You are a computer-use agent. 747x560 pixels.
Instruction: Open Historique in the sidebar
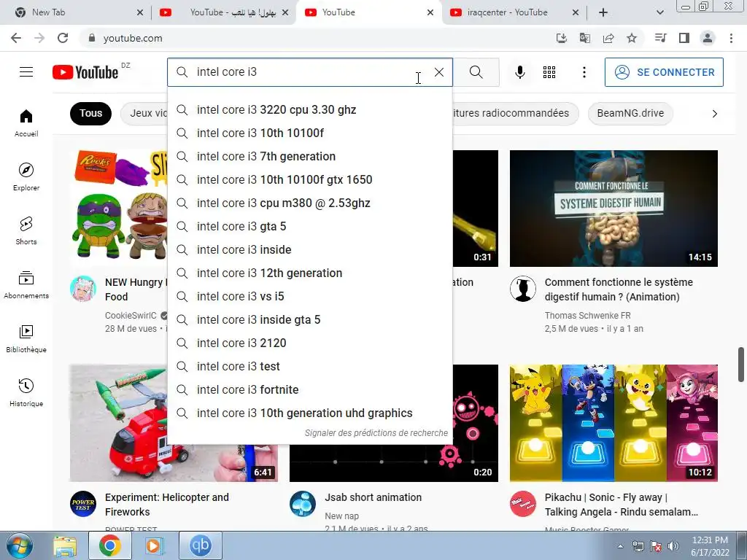tap(26, 392)
